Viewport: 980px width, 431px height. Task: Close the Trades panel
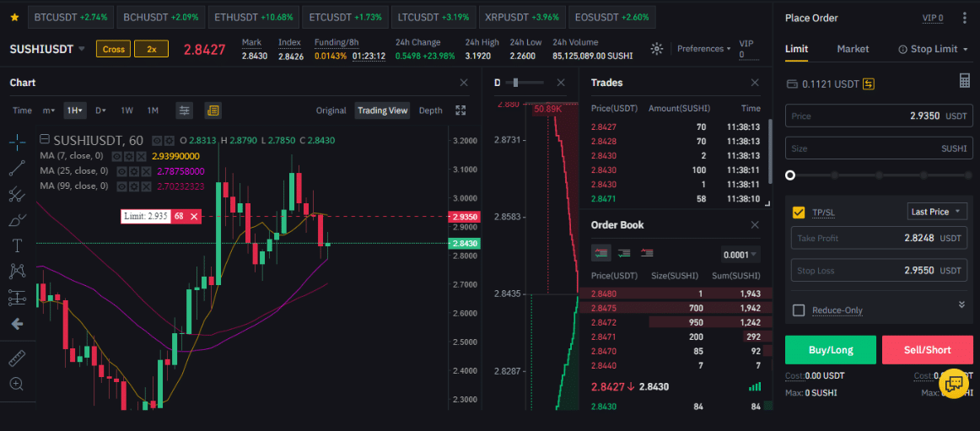755,83
